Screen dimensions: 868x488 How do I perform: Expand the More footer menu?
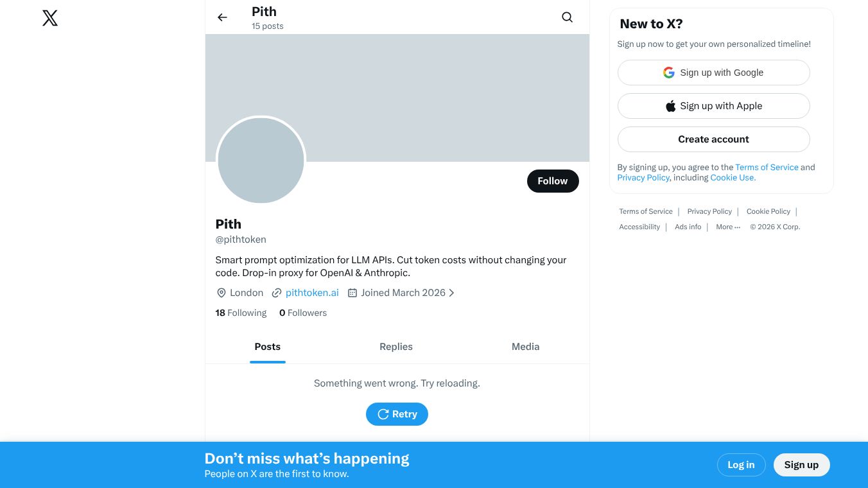[x=728, y=227]
